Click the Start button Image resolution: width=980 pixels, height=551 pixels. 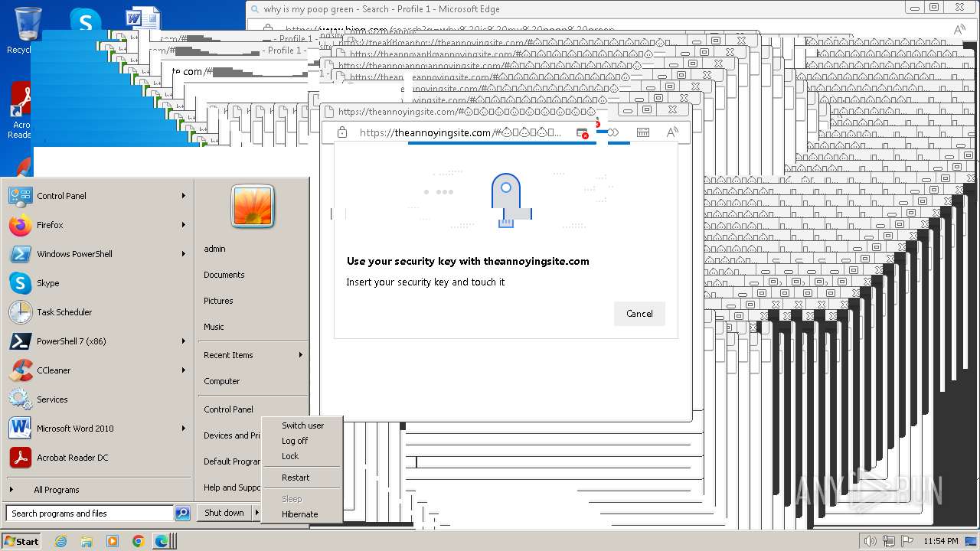(21, 541)
